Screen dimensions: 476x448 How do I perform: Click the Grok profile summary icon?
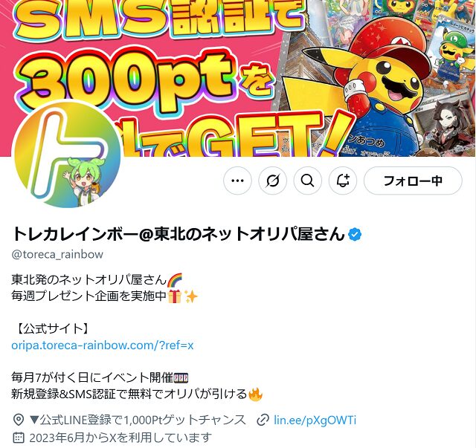[x=273, y=181]
